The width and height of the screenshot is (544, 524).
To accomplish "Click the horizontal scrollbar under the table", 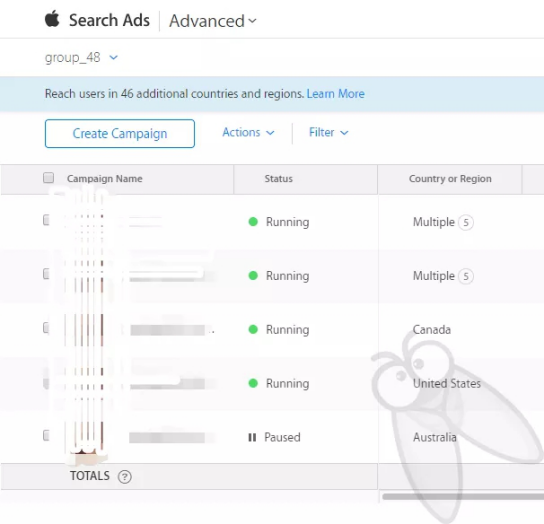I will point(463,497).
